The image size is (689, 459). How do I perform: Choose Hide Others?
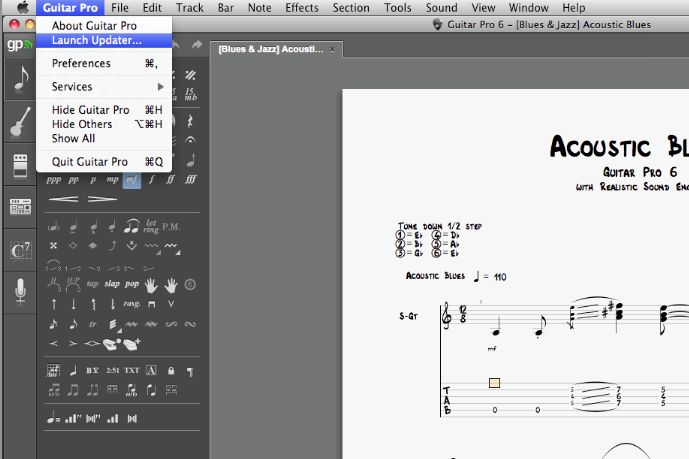[x=104, y=124]
